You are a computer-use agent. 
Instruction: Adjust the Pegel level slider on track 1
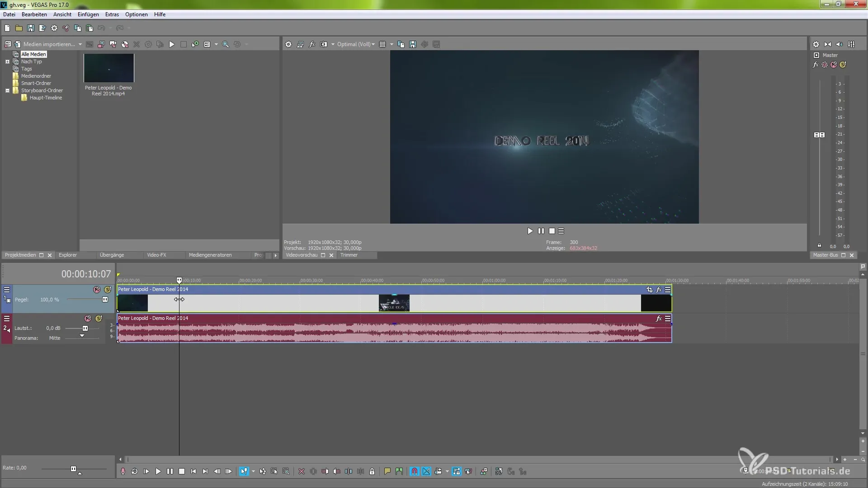coord(105,299)
